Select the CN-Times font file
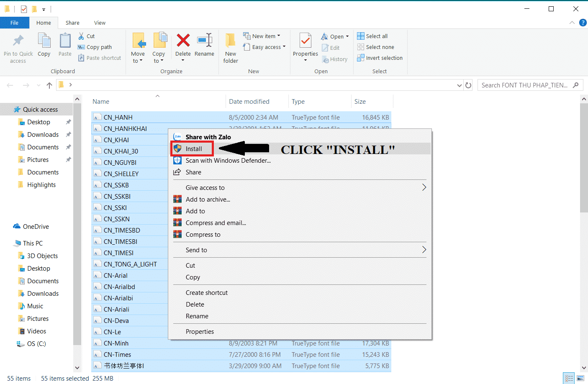Screen dimensions: 588x384 click(x=241, y=355)
